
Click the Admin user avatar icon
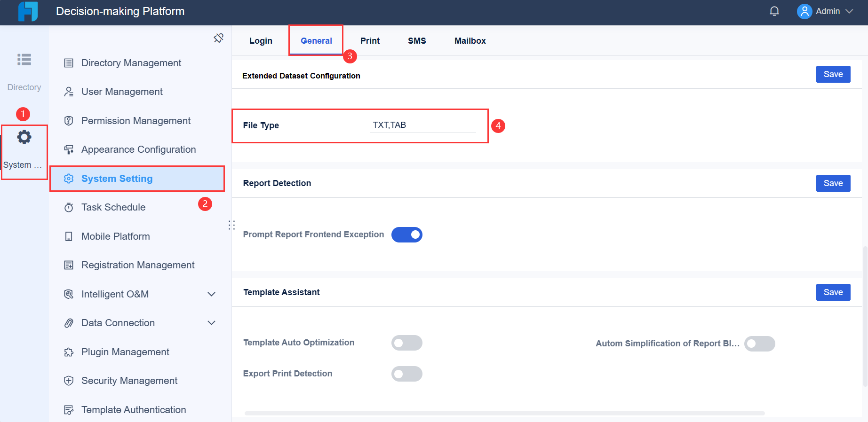tap(804, 11)
